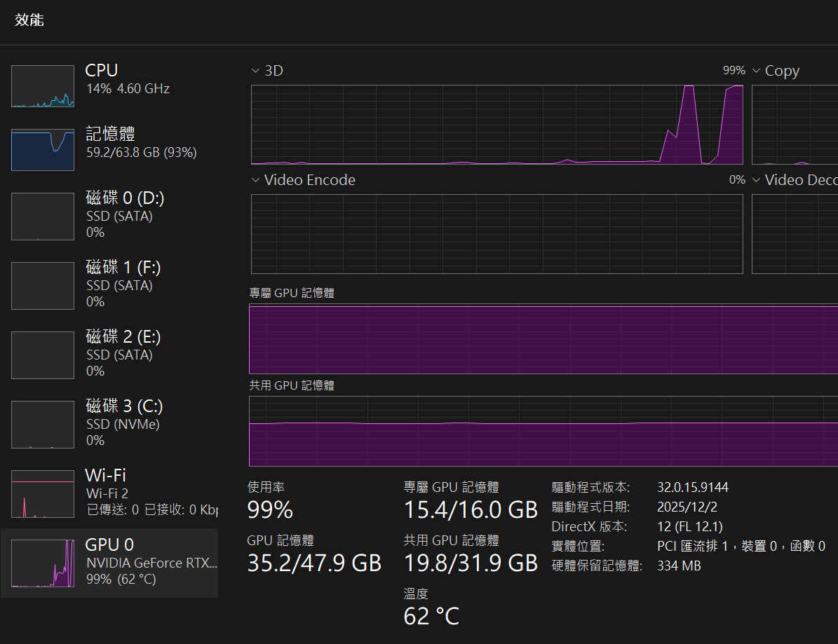
Task: Click the 效能 page title
Action: pyautogui.click(x=29, y=20)
